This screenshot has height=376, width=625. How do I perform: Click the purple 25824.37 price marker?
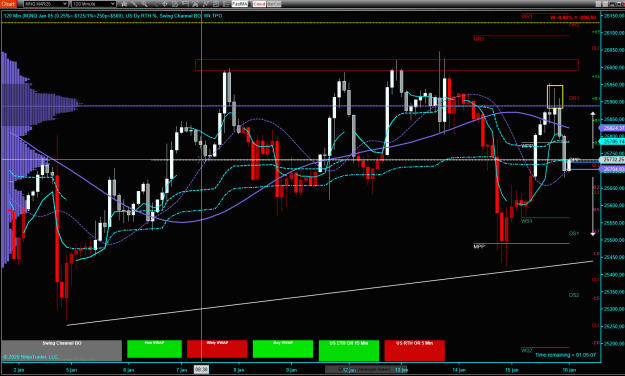pyautogui.click(x=613, y=128)
